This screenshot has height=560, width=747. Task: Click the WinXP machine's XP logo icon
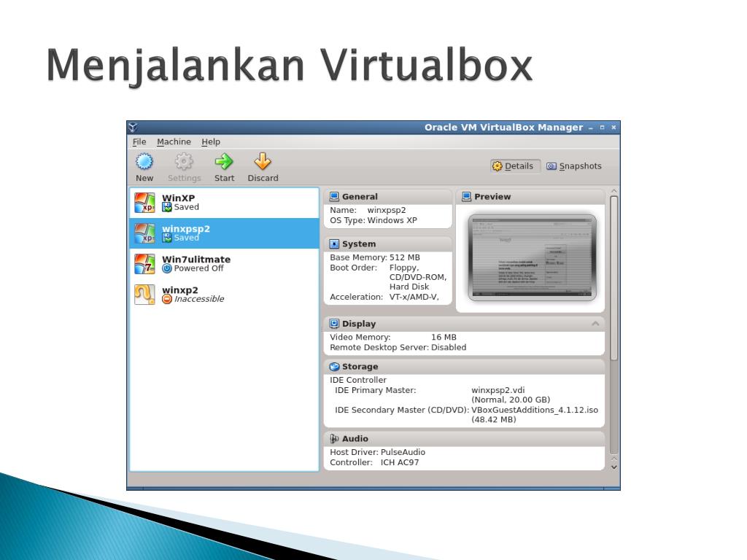pos(144,203)
